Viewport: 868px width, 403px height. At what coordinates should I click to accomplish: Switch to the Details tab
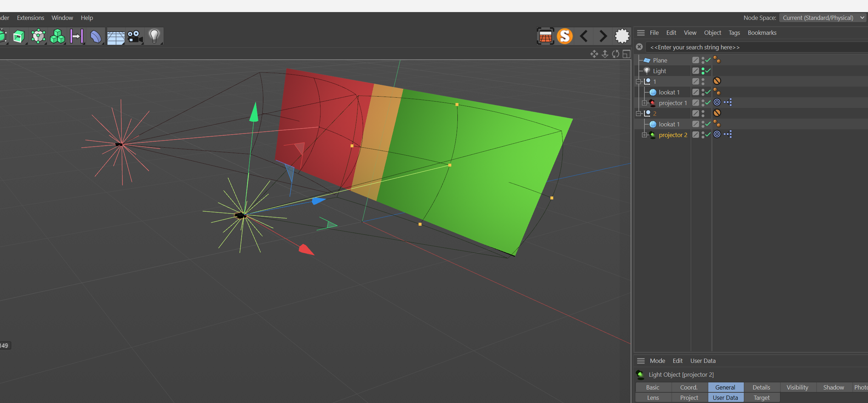tap(761, 387)
